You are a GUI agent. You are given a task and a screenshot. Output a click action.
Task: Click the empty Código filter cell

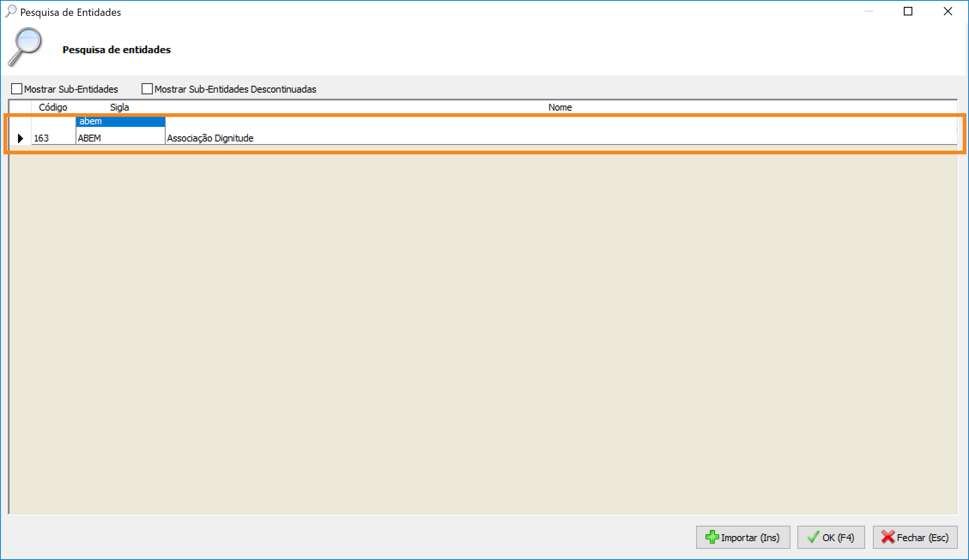pyautogui.click(x=53, y=122)
